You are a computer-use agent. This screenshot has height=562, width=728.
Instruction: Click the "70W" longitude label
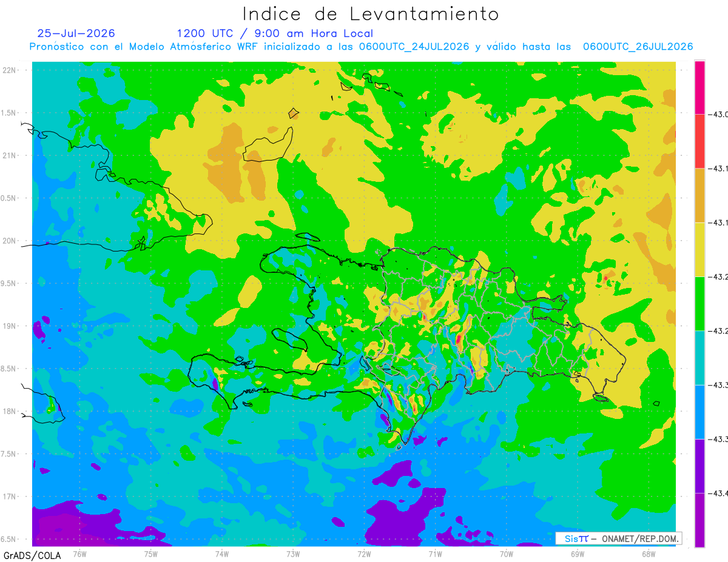(507, 554)
